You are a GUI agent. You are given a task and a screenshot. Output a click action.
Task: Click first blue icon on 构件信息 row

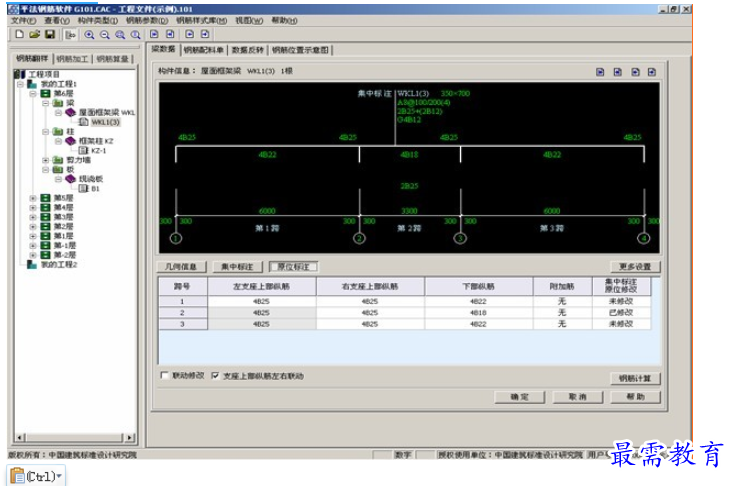coord(600,72)
